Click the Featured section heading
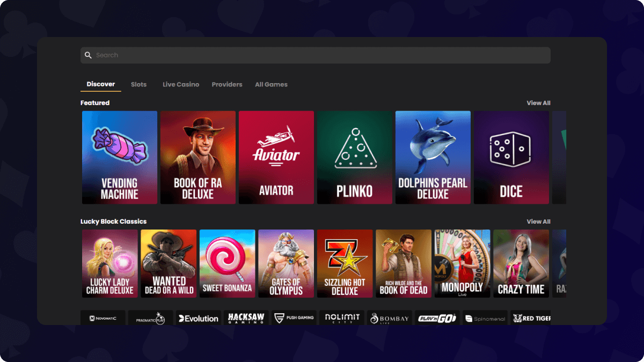Viewport: 644px width, 362px height. point(95,103)
